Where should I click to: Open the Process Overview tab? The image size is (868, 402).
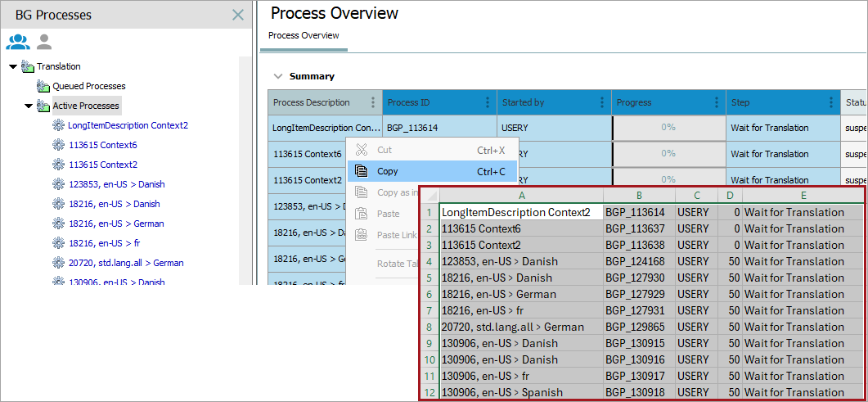304,36
